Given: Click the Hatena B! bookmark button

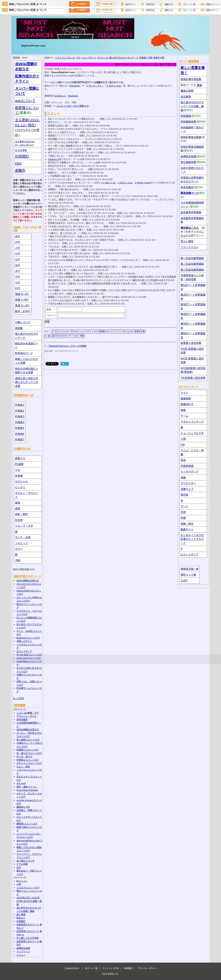Looking at the screenshot, I should (65, 364).
